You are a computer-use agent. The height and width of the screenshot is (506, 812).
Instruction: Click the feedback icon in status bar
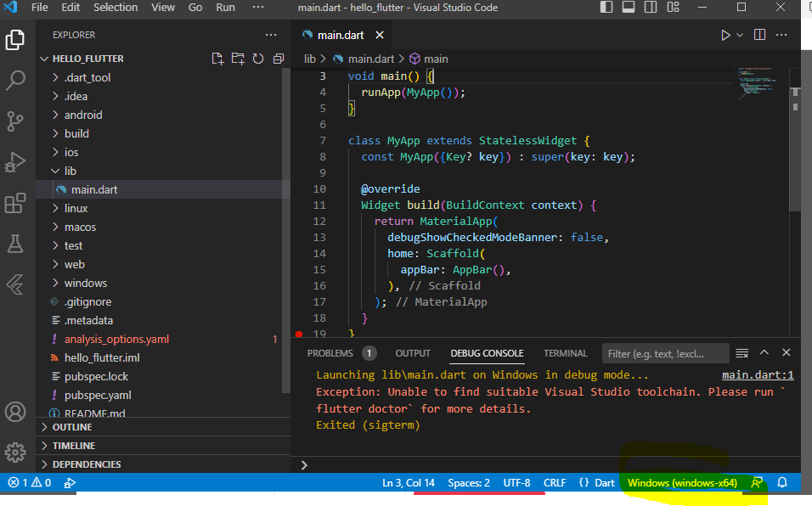click(x=757, y=483)
